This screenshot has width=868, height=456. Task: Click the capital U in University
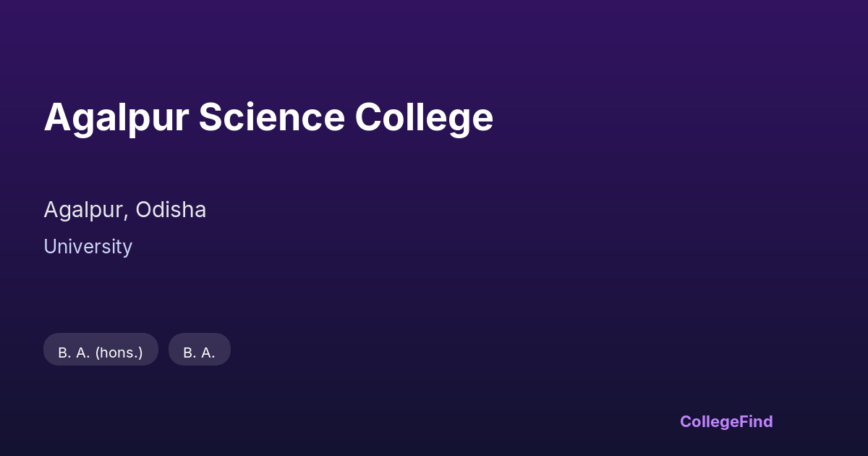click(50, 247)
